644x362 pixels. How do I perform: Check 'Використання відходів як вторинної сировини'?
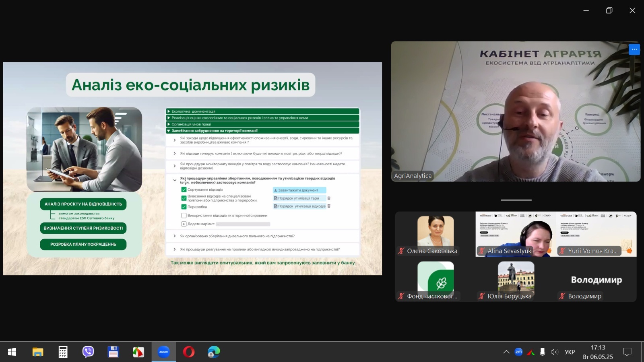click(184, 216)
